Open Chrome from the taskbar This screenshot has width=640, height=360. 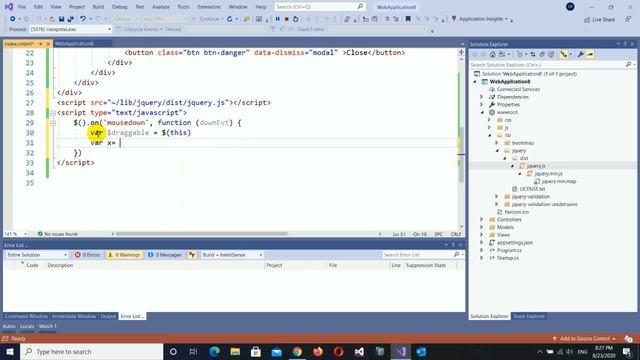pyautogui.click(x=297, y=351)
